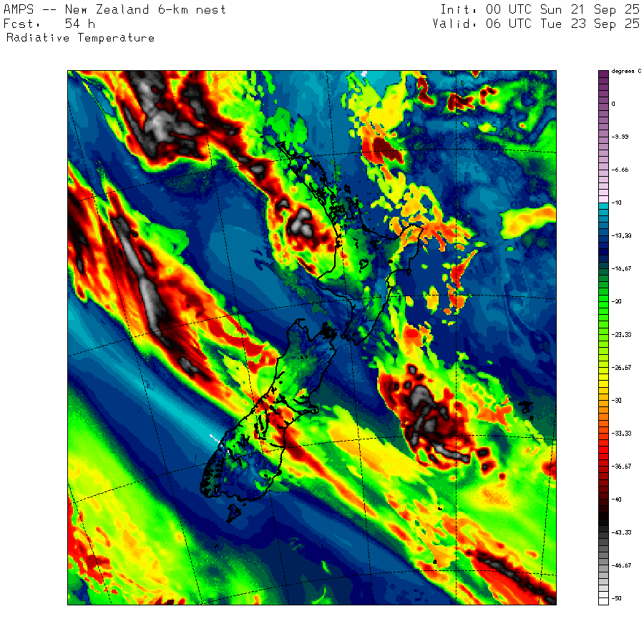Click the '0' label on the colorbar

[613, 104]
